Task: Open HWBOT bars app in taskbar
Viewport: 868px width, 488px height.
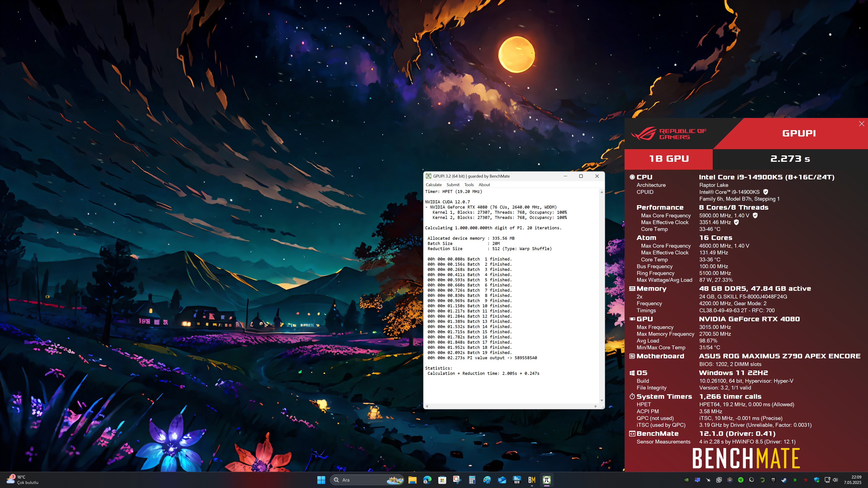Action: pos(517,480)
